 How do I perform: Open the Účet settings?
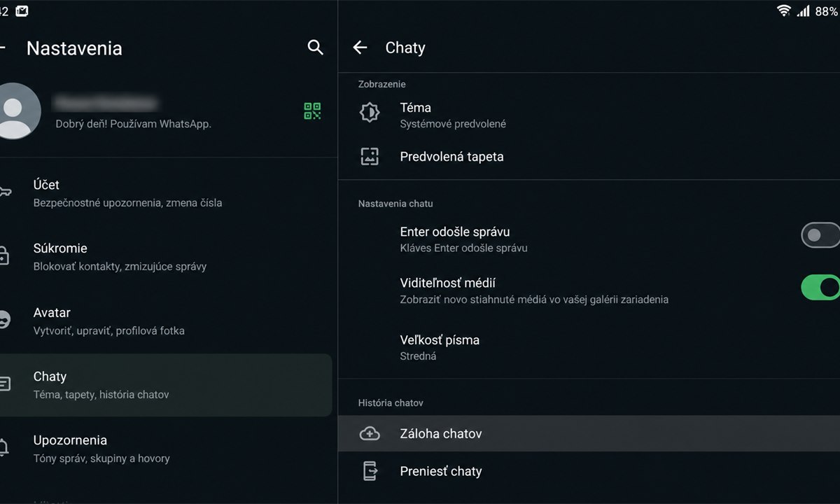(166, 193)
